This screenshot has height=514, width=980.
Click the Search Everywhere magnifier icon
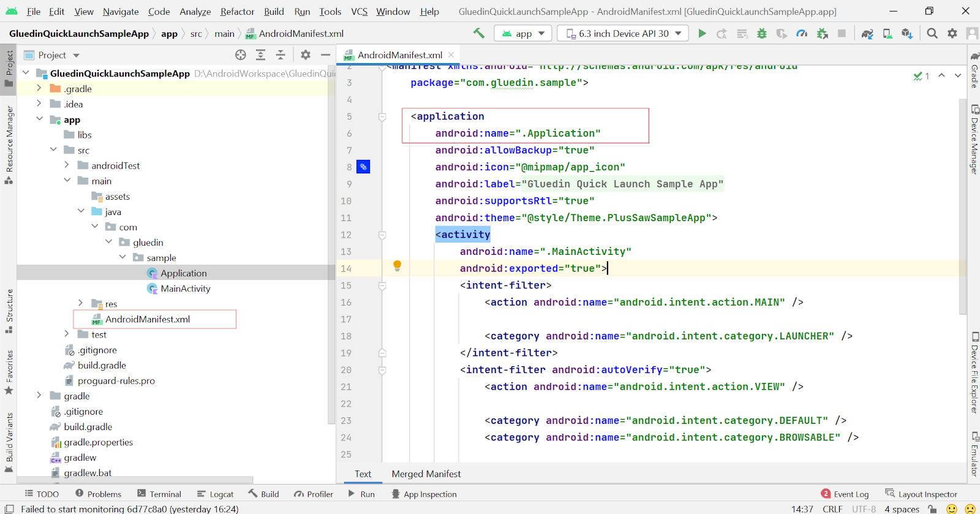click(932, 34)
